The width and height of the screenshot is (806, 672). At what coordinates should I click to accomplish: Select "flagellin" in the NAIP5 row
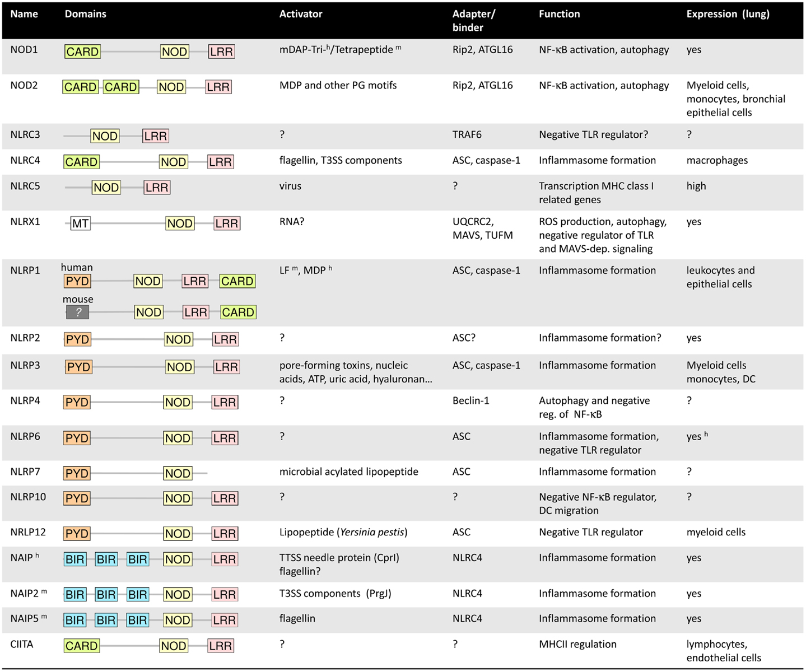tap(297, 618)
